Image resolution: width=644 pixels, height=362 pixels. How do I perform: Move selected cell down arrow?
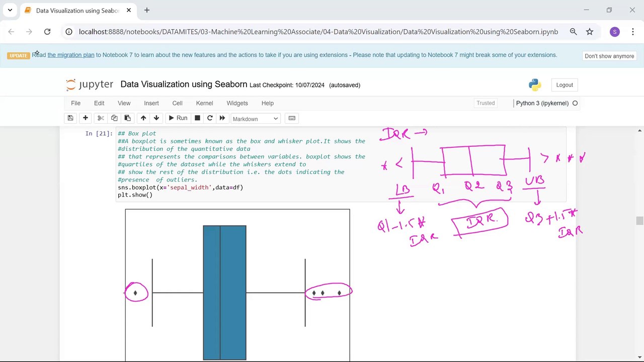pyautogui.click(x=156, y=118)
